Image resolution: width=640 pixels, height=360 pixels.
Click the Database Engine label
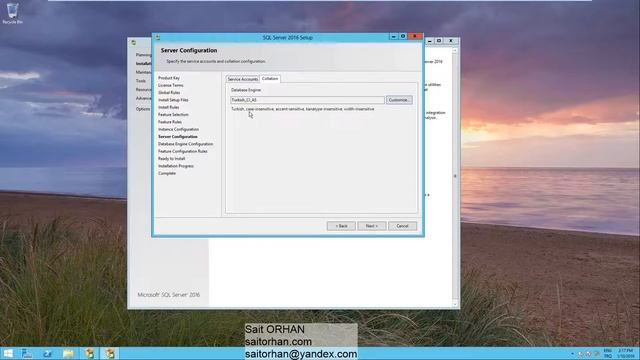(x=246, y=90)
